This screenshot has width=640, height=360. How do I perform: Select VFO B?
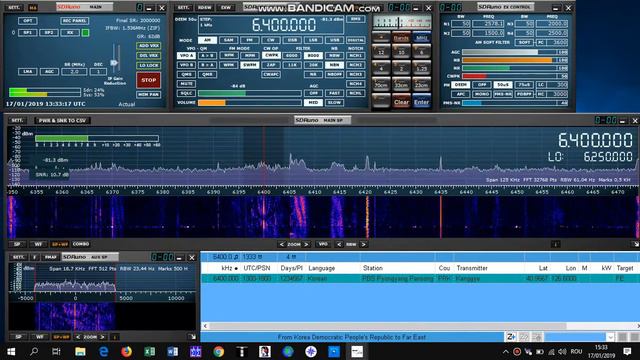click(186, 65)
